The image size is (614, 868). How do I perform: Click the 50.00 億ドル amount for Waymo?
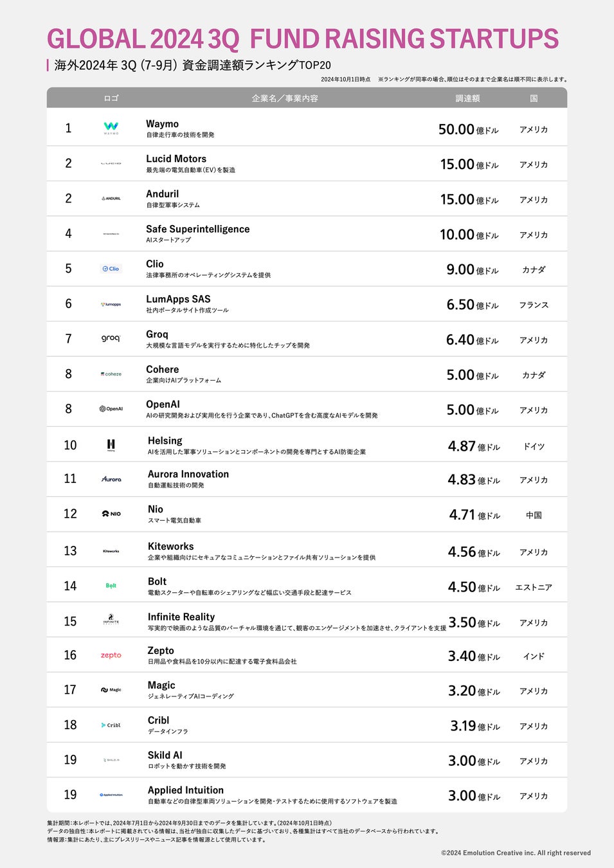(468, 129)
